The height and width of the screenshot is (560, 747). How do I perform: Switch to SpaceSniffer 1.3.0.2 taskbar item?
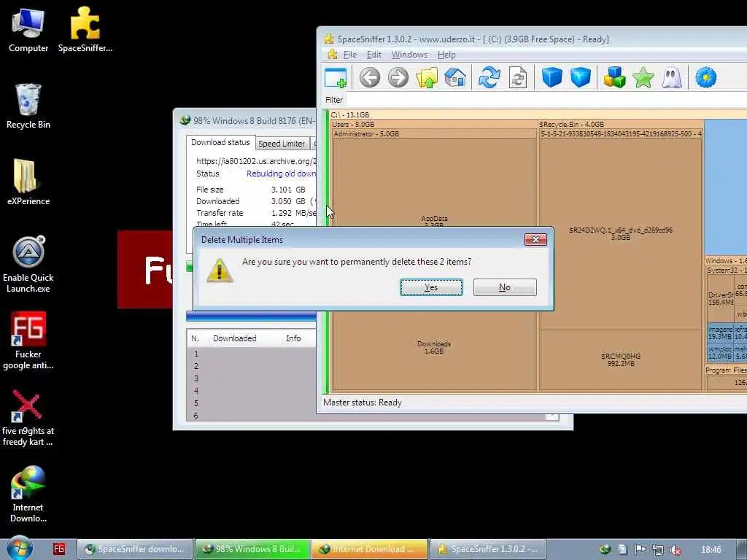(488, 549)
